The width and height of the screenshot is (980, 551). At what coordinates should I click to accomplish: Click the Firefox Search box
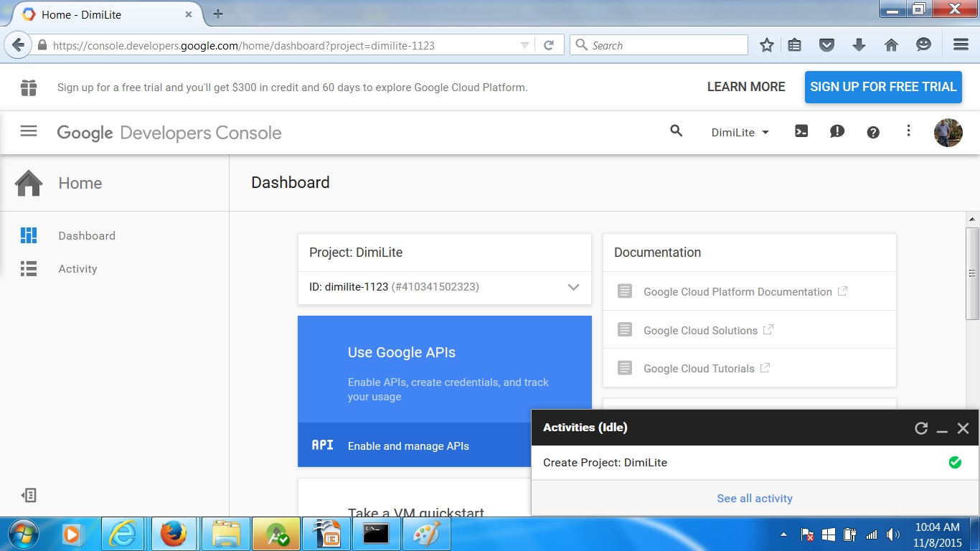(x=659, y=45)
